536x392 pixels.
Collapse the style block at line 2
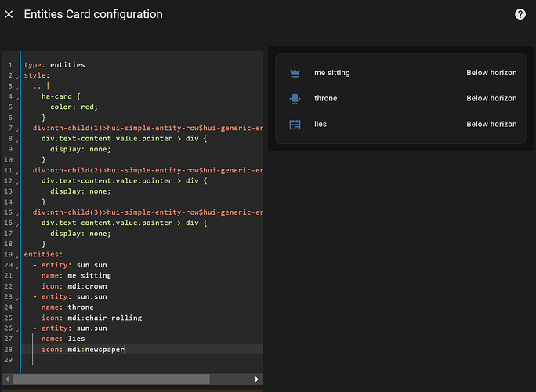17,76
